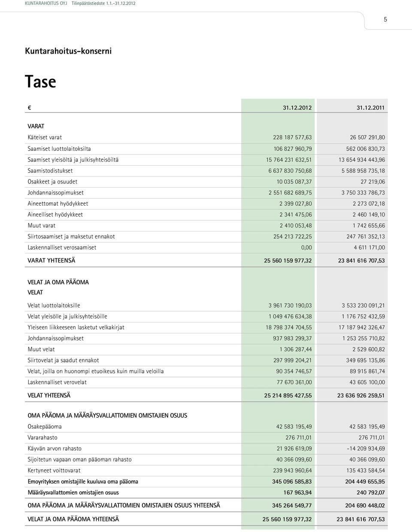
Task: Click the VELAT YHTEENSÄ 2011 total value
Action: pyautogui.click(x=361, y=396)
